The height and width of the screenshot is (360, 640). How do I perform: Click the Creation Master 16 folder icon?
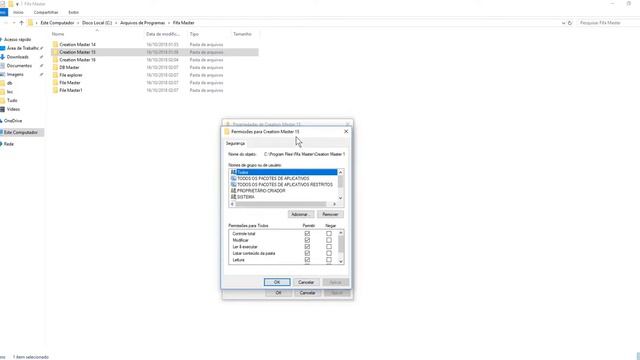tap(55, 60)
